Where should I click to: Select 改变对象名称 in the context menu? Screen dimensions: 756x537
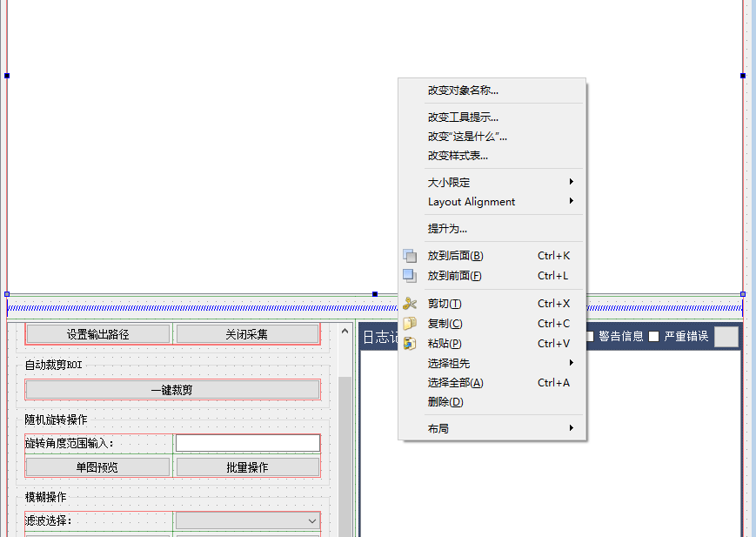[x=463, y=91]
